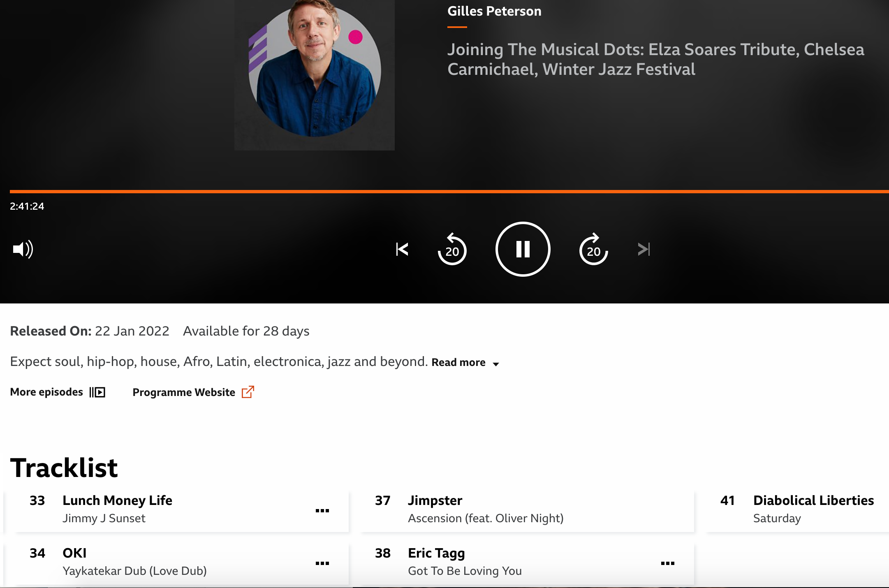Seek on the orange progress bar
This screenshot has height=588, width=889.
[x=448, y=192]
